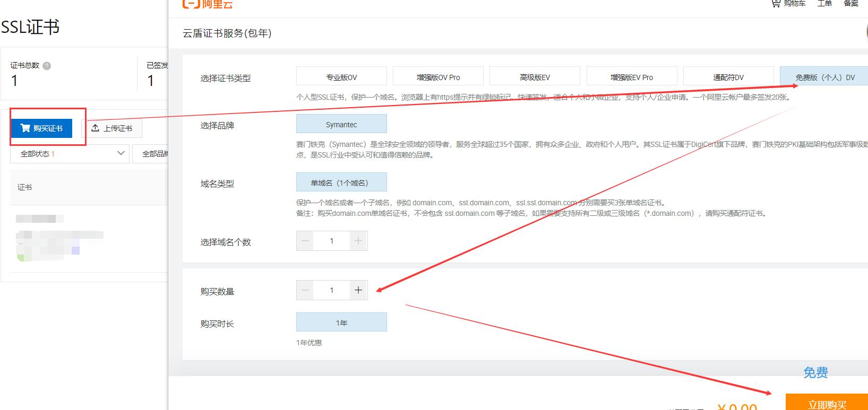Screen dimensions: 868x410
Task: Click the 购买证书 button
Action: coord(41,128)
